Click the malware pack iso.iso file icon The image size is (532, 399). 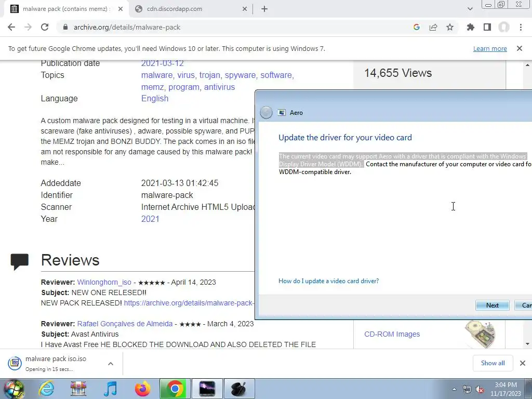(x=15, y=363)
